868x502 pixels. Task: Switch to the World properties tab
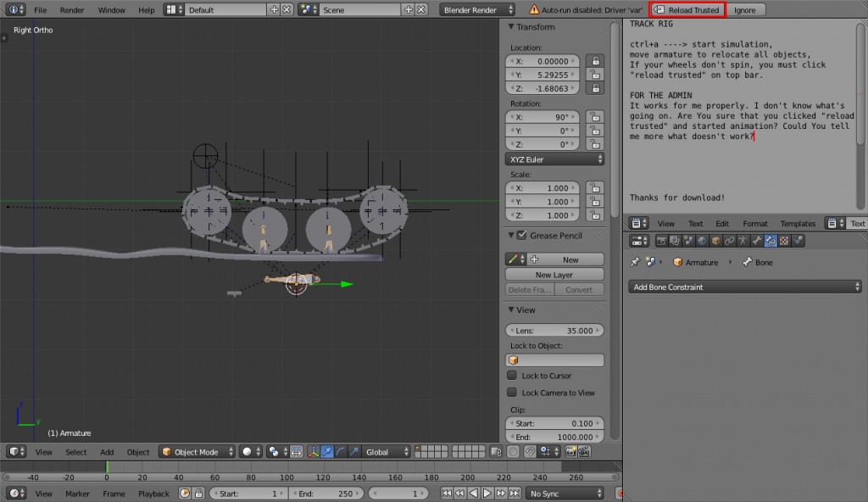point(702,240)
